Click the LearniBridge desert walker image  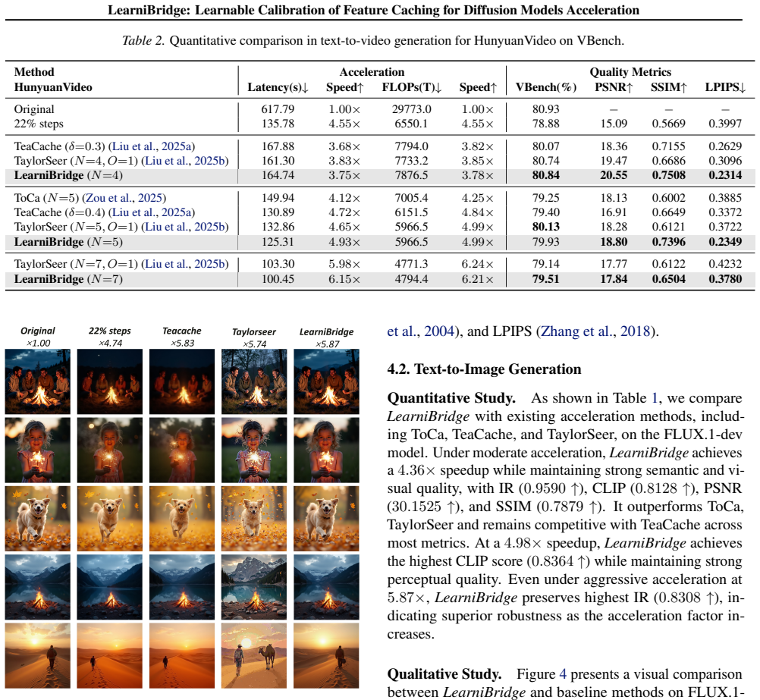(x=327, y=656)
